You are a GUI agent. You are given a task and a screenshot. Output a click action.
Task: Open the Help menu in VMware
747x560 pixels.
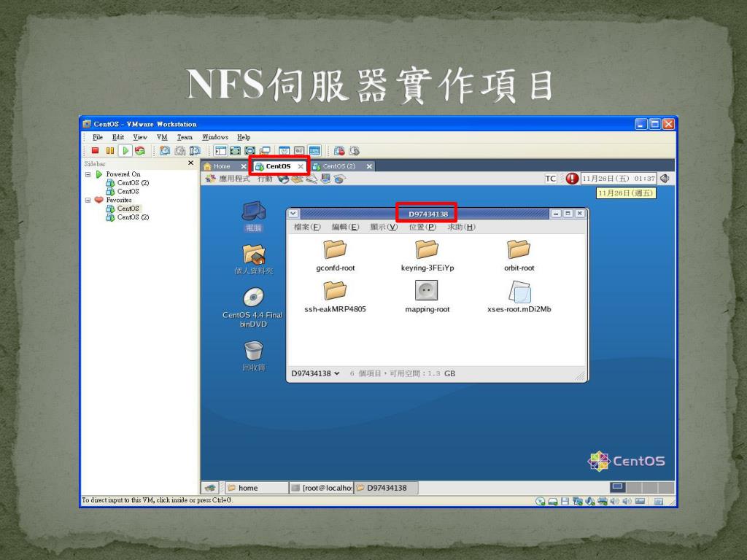tap(244, 137)
